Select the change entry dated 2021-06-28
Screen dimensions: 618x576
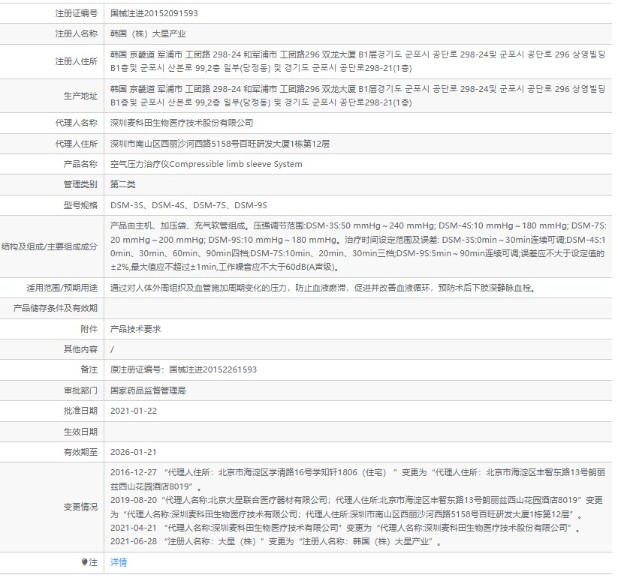(276, 542)
